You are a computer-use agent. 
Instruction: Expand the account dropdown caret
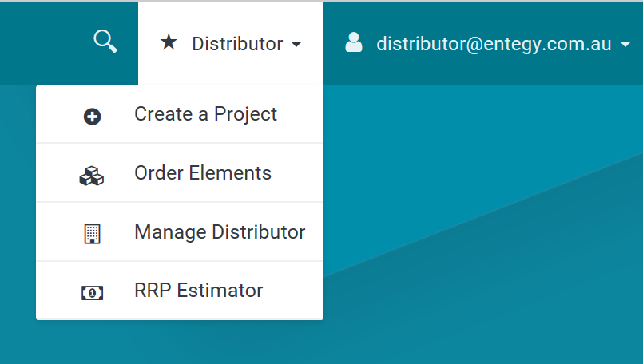pos(625,44)
